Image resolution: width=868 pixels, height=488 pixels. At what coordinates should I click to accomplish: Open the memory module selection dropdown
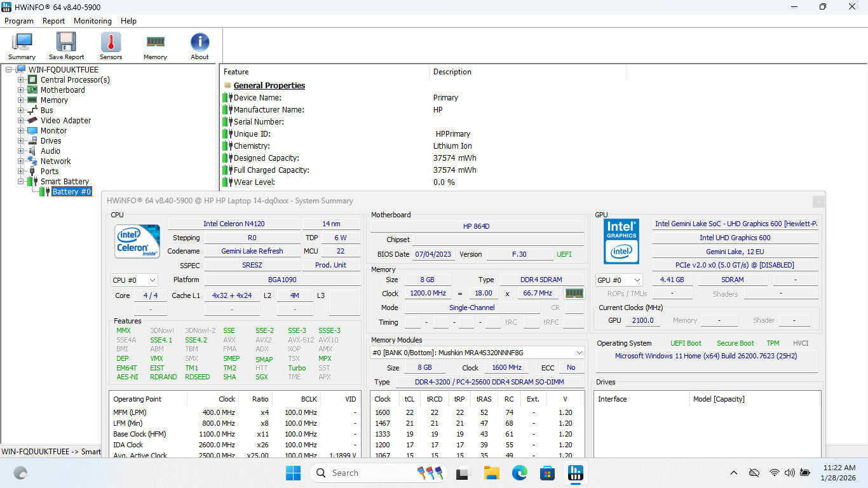(477, 353)
